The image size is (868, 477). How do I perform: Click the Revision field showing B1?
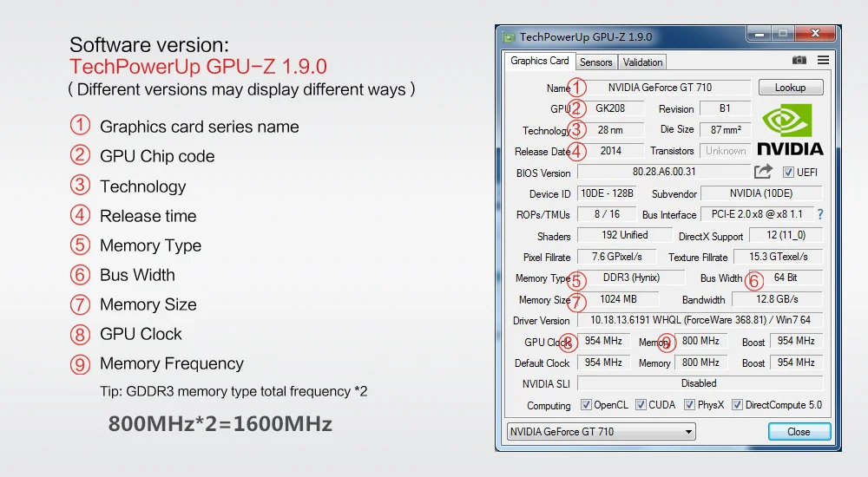coord(725,108)
